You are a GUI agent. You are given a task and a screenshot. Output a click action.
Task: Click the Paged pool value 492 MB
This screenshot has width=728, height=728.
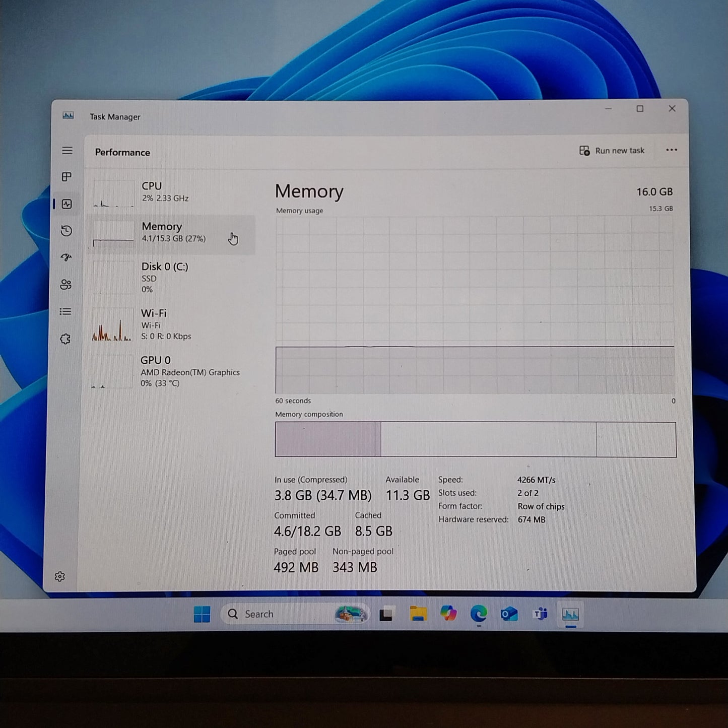296,568
